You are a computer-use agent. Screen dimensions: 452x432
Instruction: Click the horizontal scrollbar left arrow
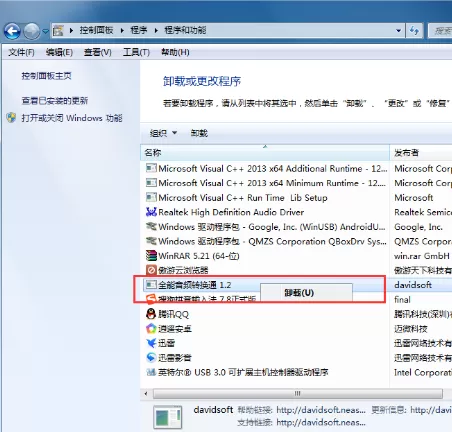pyautogui.click(x=146, y=394)
